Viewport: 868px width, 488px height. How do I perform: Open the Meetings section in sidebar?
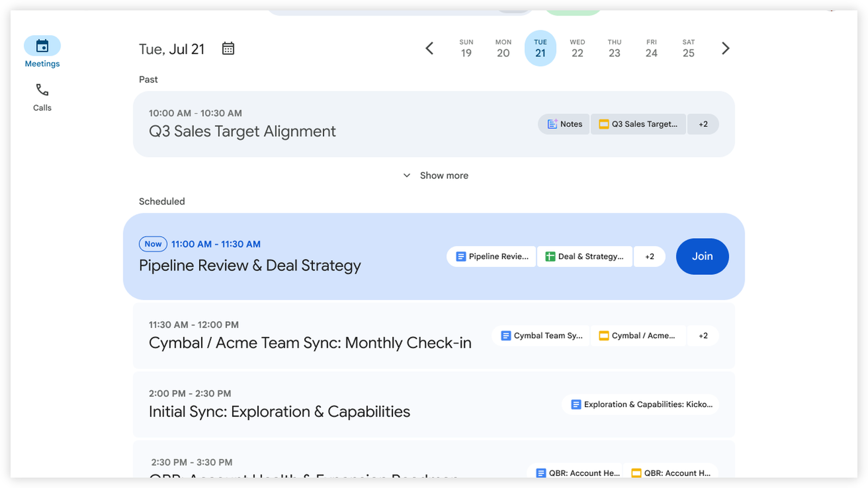pyautogui.click(x=42, y=53)
